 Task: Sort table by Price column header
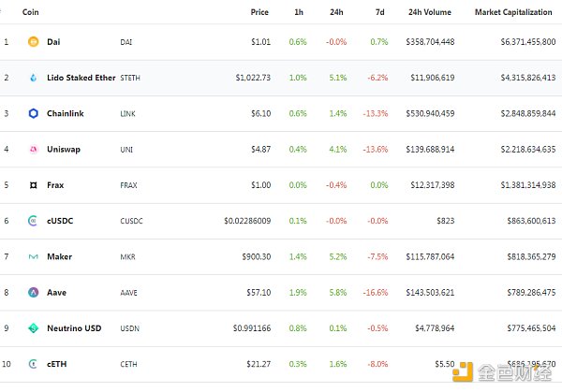click(x=259, y=12)
